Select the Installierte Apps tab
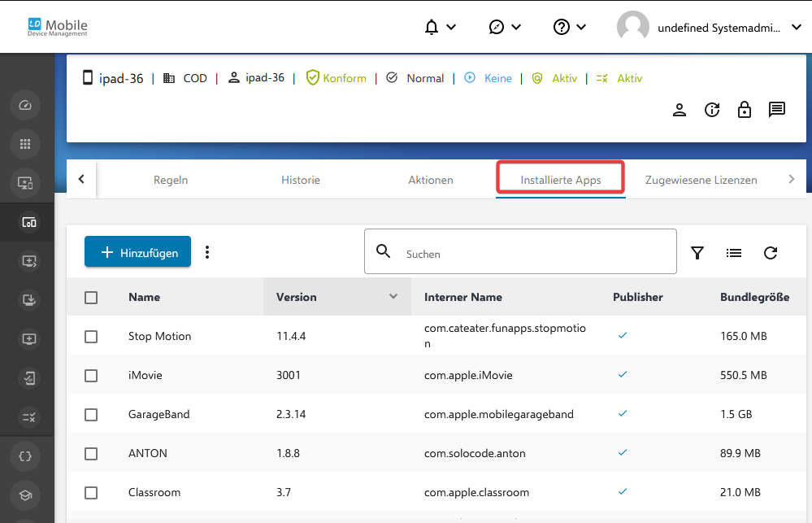 [x=561, y=180]
